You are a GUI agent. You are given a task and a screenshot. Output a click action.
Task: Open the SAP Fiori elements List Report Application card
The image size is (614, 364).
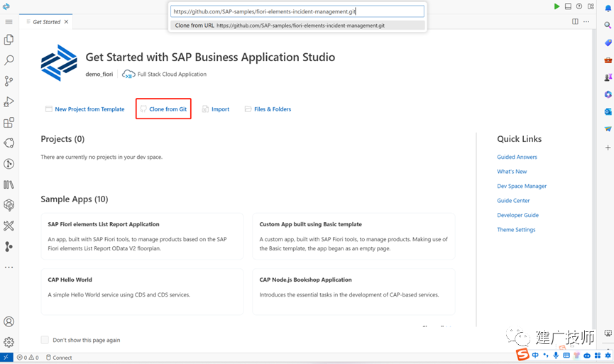(142, 236)
